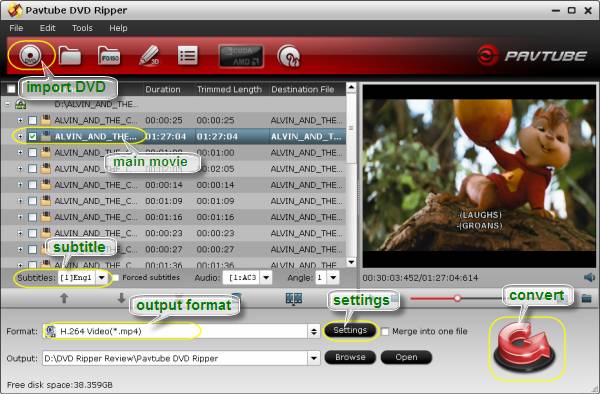Image resolution: width=600 pixels, height=394 pixels.
Task: Click the Output path input field
Action: pyautogui.click(x=175, y=358)
